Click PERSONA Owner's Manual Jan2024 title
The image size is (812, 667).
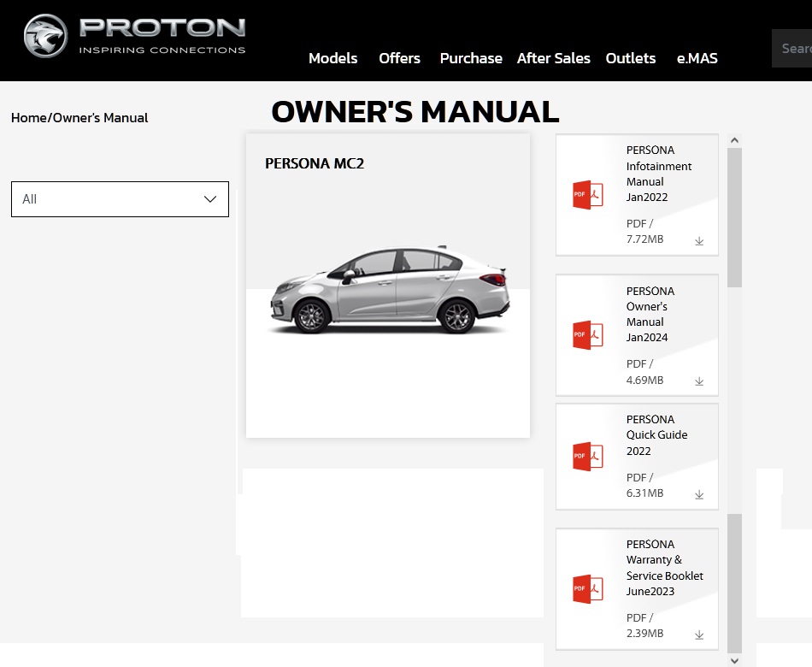click(650, 314)
